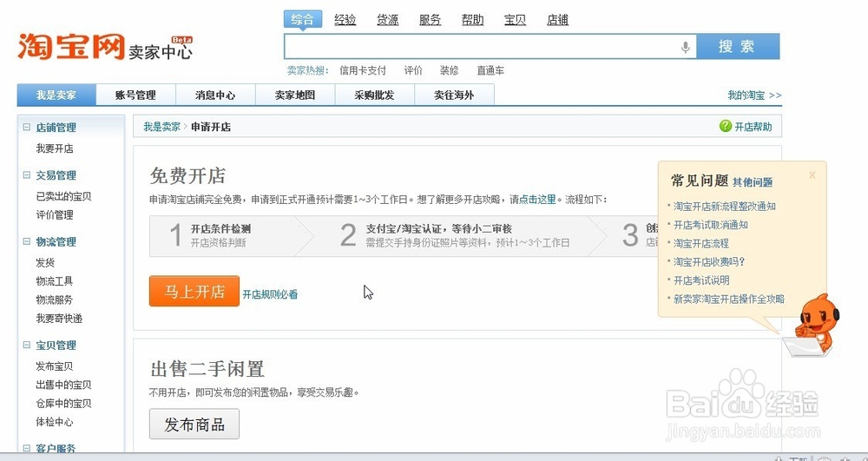Open 淘宝开店流程 FAQ link

(x=700, y=243)
